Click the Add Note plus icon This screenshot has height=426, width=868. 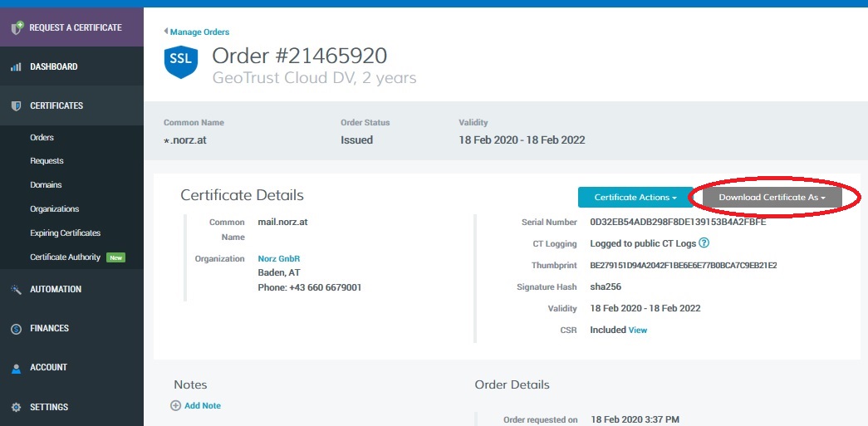(x=175, y=405)
